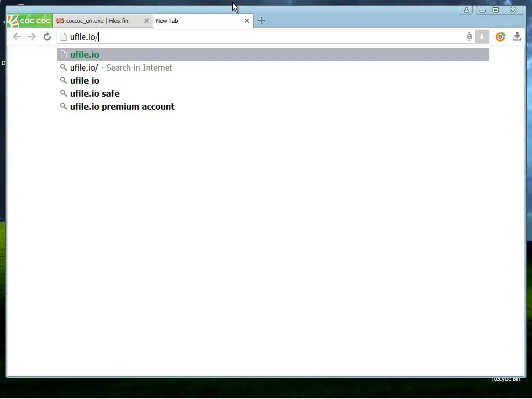Open a new tab with plus icon

click(261, 21)
